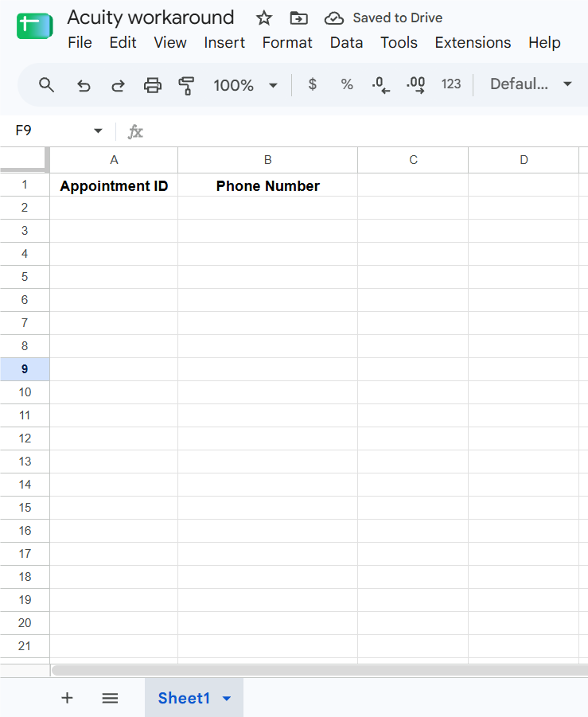Screen dimensions: 588x717
Task: Open the Sheets home icon
Action: click(35, 26)
